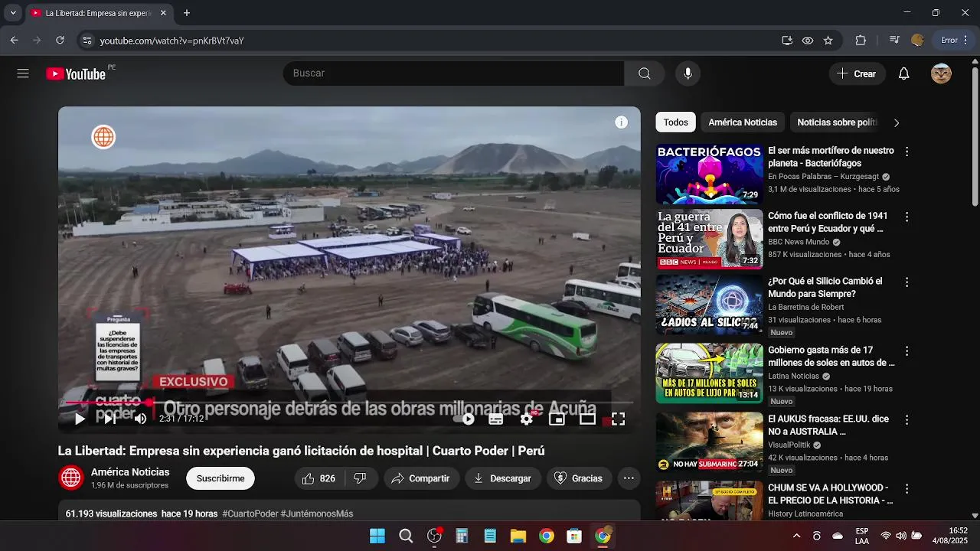
Task: Download the video with Descargar
Action: 502,478
